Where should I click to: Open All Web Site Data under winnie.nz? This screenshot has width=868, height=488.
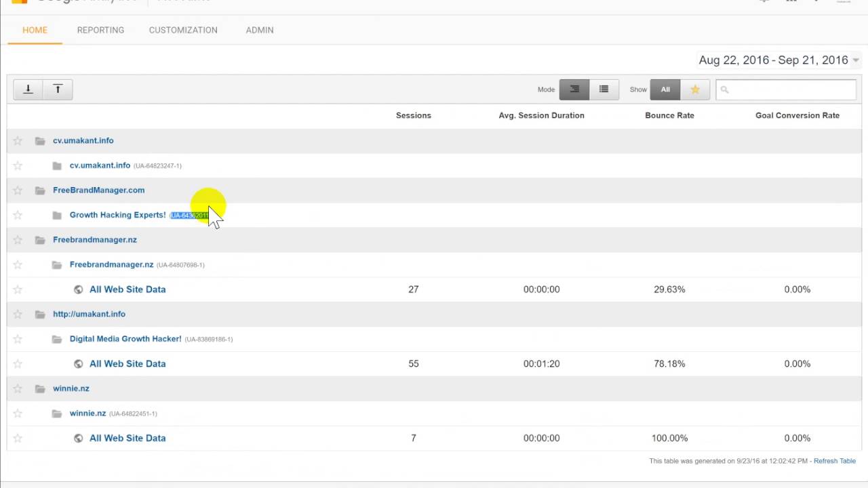coord(127,439)
